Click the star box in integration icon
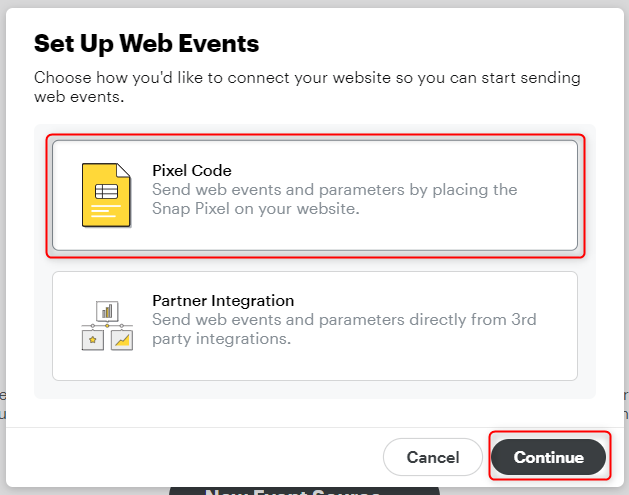629x495 pixels. 93,340
